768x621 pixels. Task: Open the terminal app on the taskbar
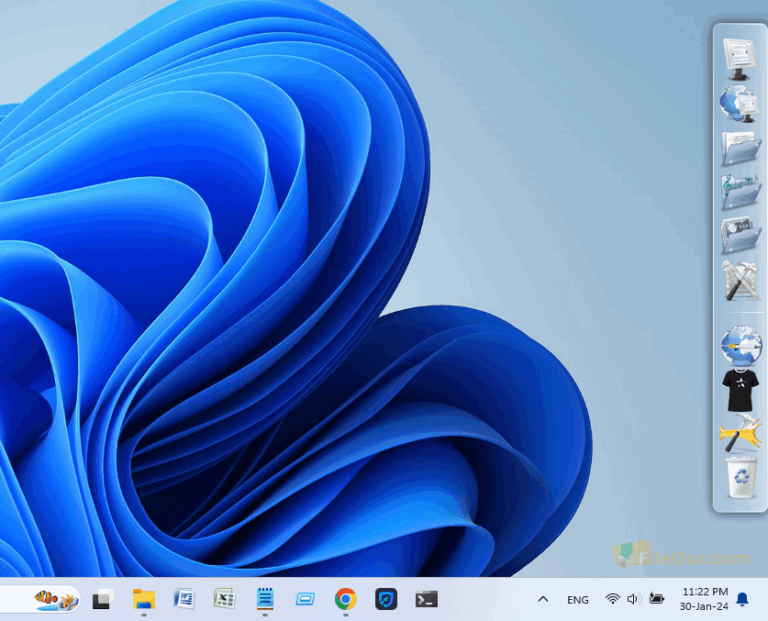click(x=426, y=599)
